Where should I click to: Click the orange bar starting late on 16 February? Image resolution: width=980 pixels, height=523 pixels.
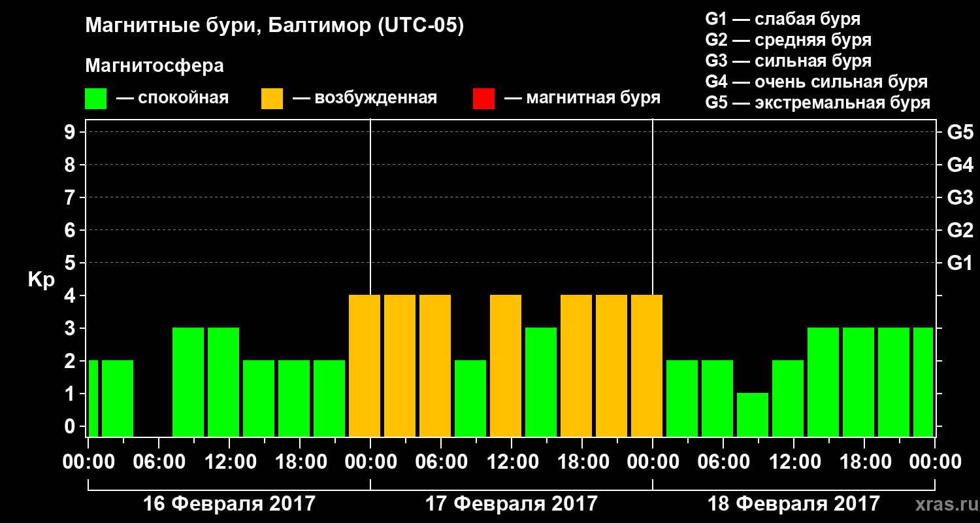[x=365, y=365]
